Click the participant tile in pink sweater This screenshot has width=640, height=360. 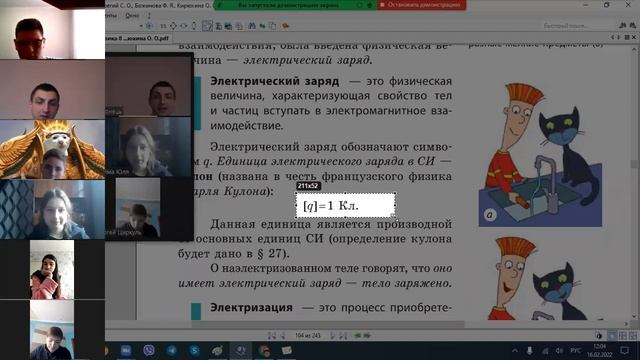point(52,270)
